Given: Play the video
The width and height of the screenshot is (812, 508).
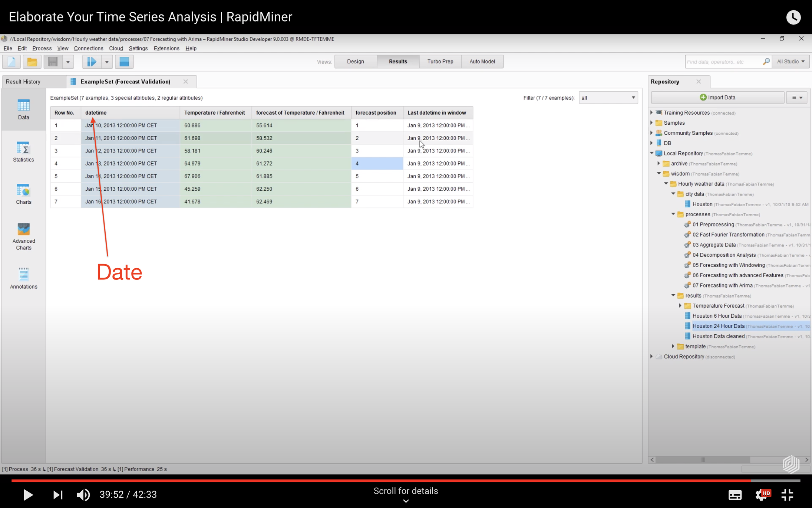Looking at the screenshot, I should 28,495.
